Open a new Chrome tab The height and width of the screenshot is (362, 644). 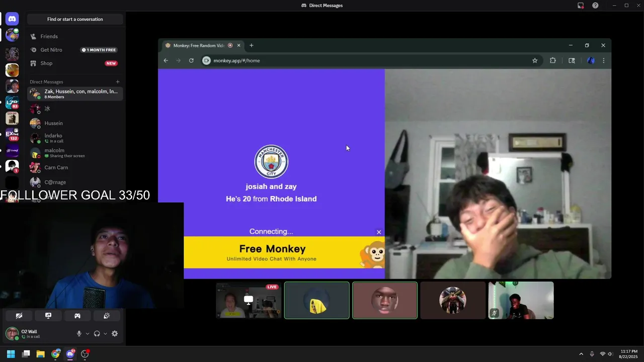tap(252, 45)
